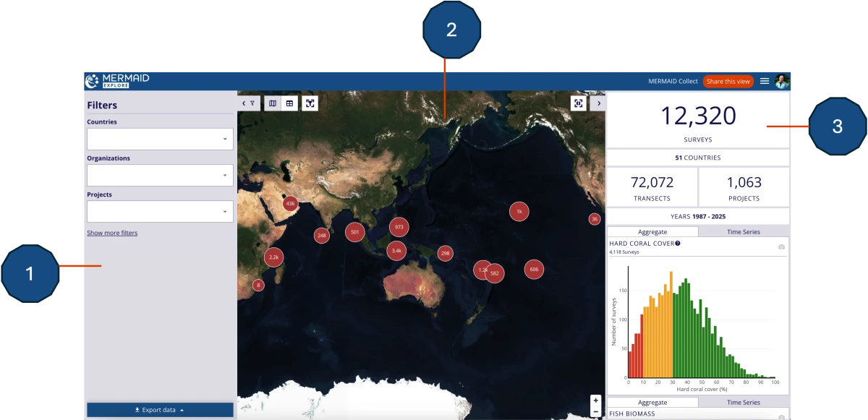Click the Share this view button
This screenshot has width=868, height=420.
(x=728, y=81)
